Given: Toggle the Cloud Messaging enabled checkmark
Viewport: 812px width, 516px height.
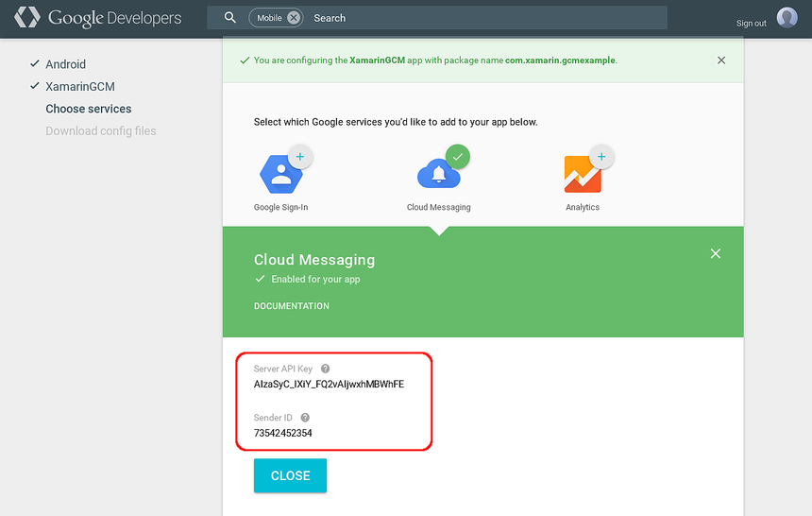Looking at the screenshot, I should click(x=458, y=157).
